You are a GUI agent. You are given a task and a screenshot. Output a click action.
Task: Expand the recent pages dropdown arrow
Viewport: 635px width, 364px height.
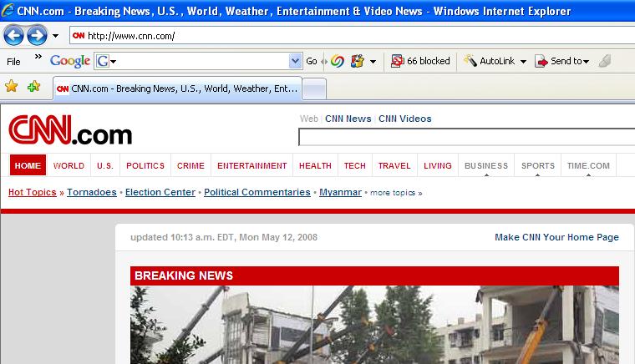55,36
